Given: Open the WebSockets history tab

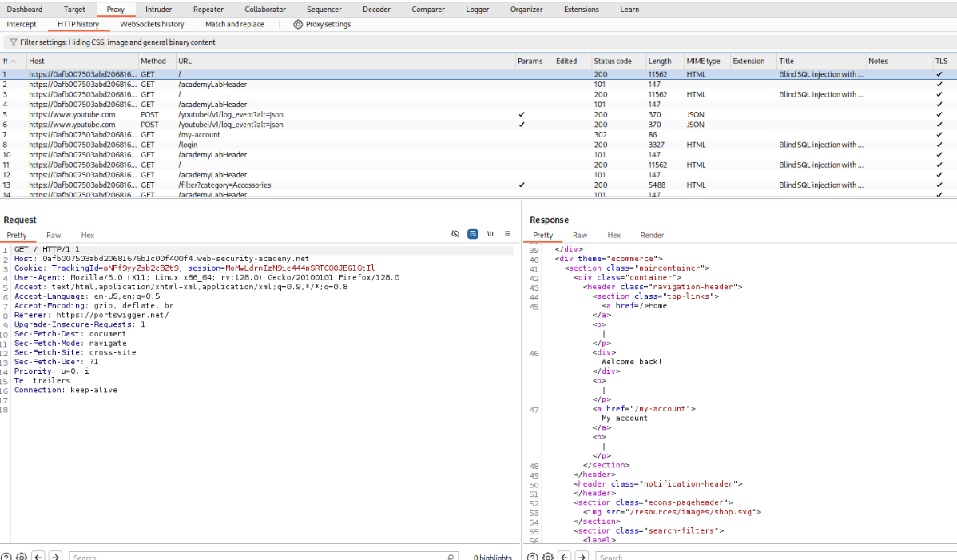Looking at the screenshot, I should pyautogui.click(x=152, y=24).
